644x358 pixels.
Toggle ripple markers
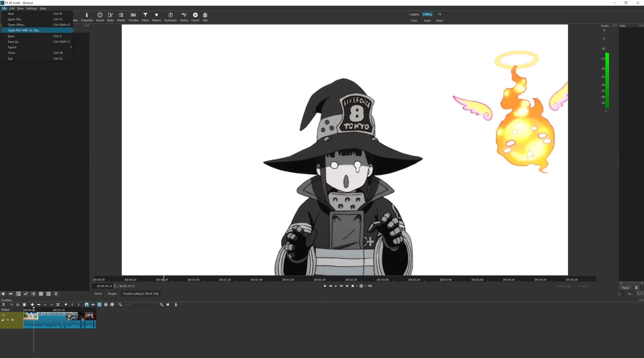click(112, 305)
